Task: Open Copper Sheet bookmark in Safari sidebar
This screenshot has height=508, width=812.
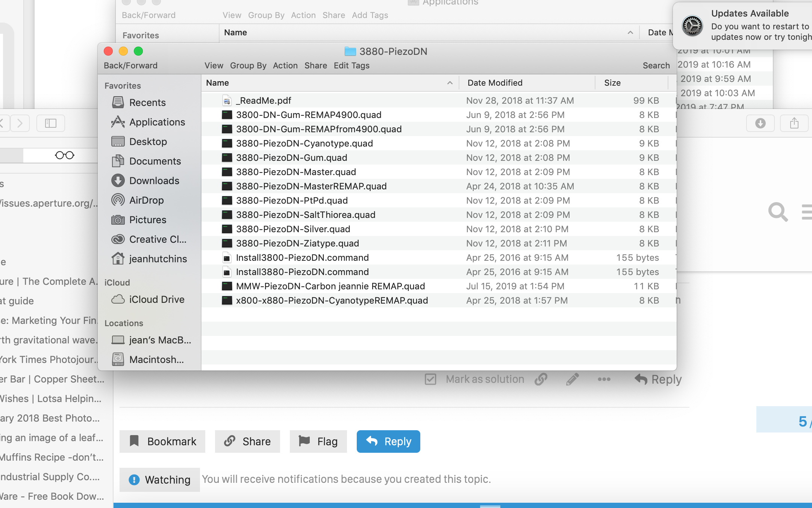Action: tap(52, 379)
